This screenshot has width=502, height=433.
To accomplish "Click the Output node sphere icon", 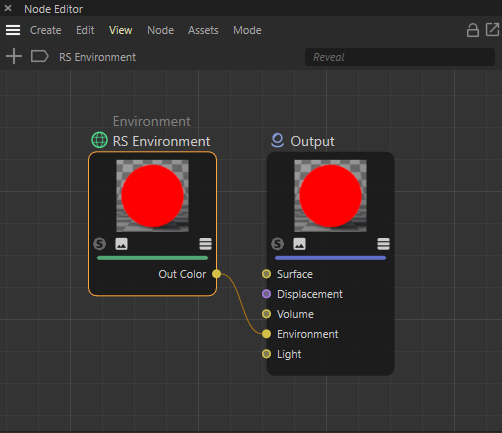I will click(x=277, y=140).
